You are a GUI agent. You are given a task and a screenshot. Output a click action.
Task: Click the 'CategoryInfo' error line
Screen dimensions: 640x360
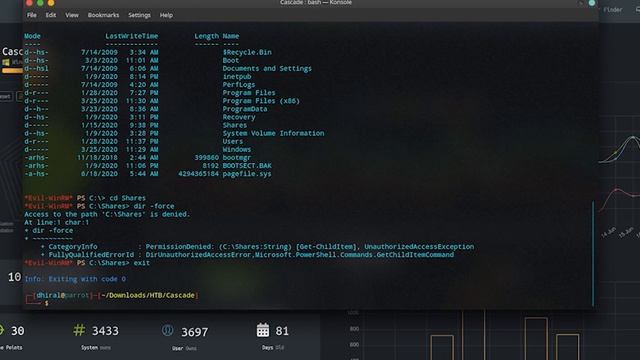[x=257, y=247]
